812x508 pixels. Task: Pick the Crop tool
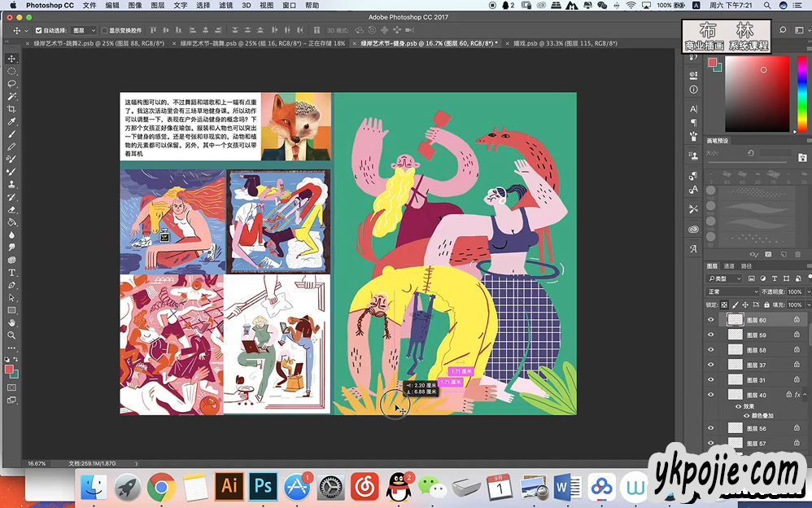(12, 109)
